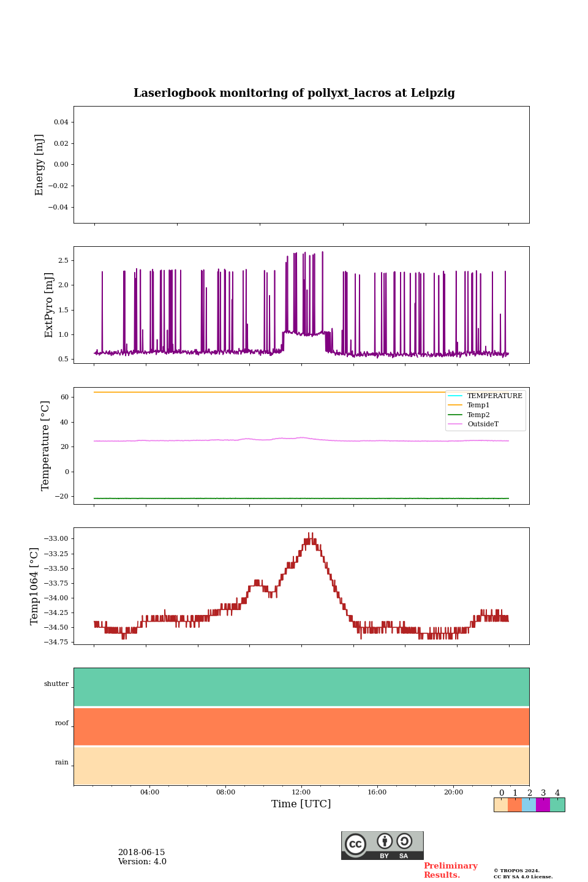Click the 08:00 time tick label
Screen dimensions: 588x882
pos(225,793)
